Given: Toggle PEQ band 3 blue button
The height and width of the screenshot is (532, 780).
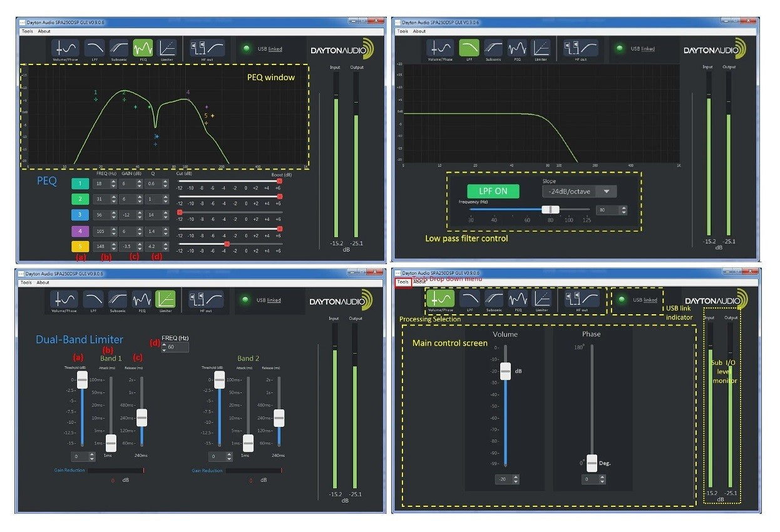Looking at the screenshot, I should (80, 215).
